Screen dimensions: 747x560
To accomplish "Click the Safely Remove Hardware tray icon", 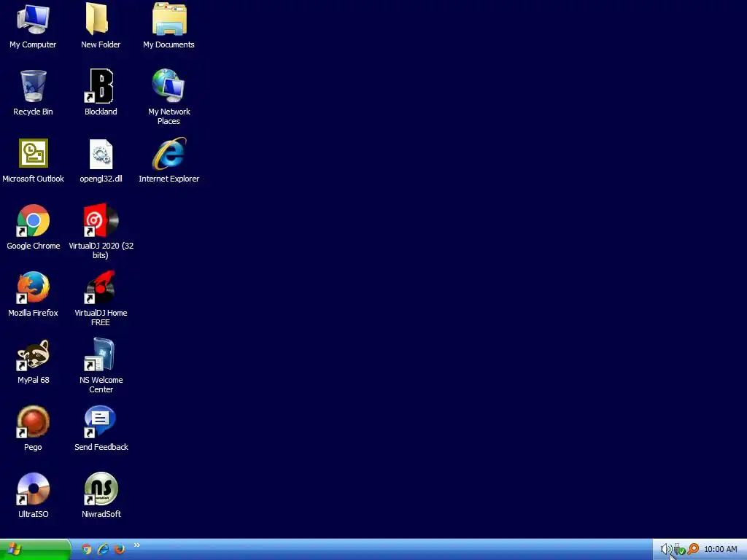I will tap(679, 550).
